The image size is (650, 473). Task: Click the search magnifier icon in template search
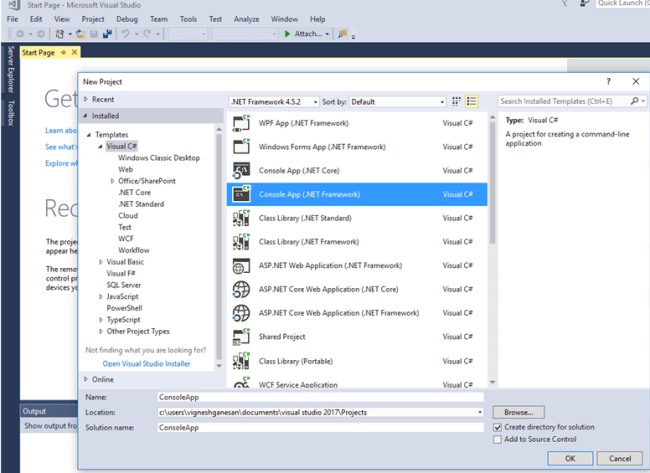(635, 101)
